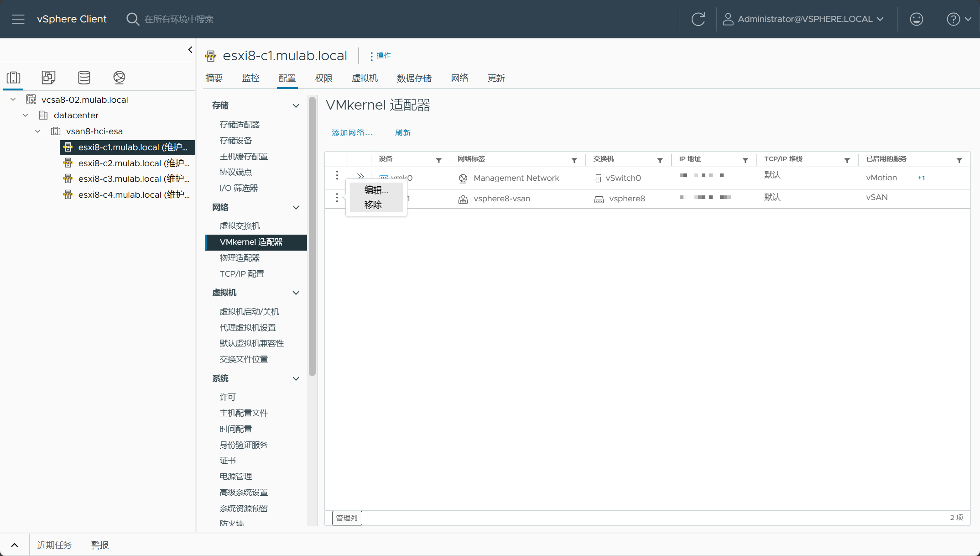Screen dimensions: 980x556
Task: Collapse the left navigation panel
Action: point(190,50)
